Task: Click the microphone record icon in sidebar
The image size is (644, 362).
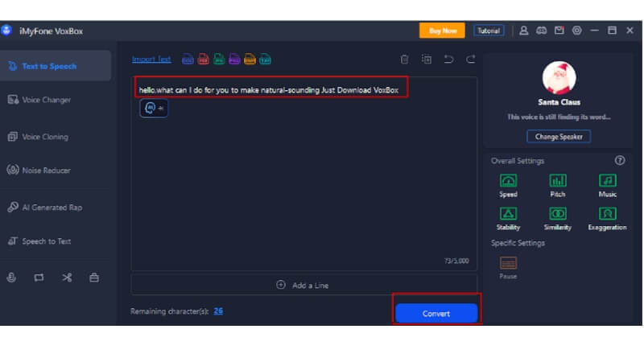Action: coord(11,278)
